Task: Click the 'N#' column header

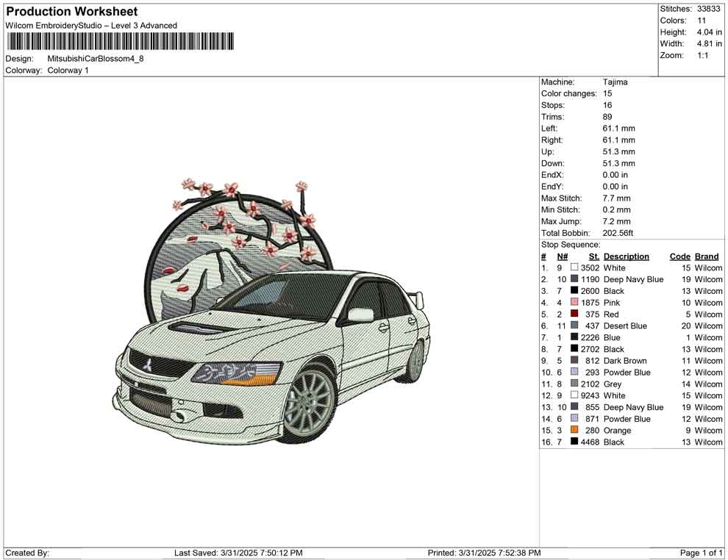Action: pyautogui.click(x=563, y=256)
